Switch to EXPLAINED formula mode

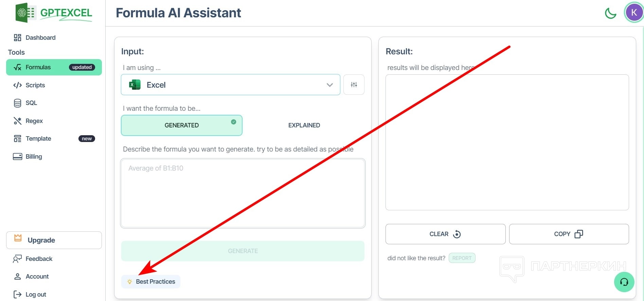304,125
